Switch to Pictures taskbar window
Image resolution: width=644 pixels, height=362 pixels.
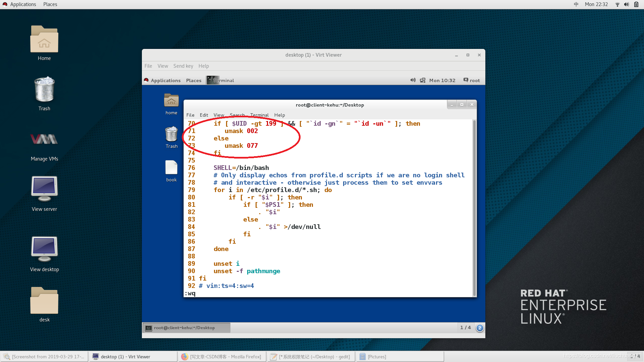(x=400, y=357)
